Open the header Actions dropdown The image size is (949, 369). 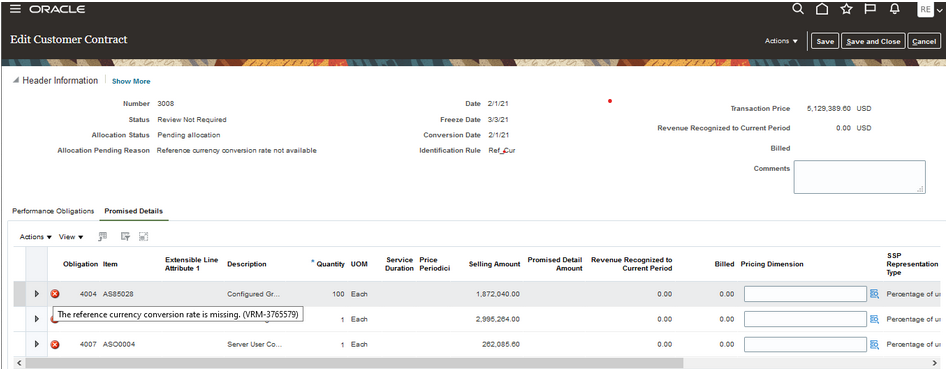click(781, 41)
